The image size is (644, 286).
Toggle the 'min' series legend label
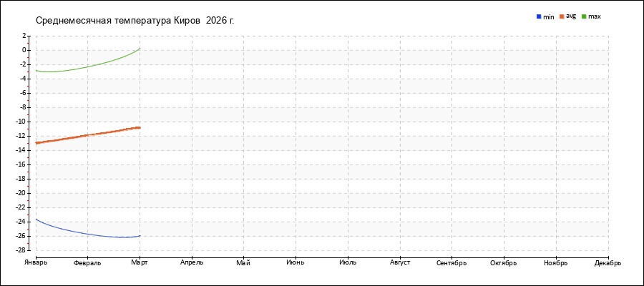549,16
